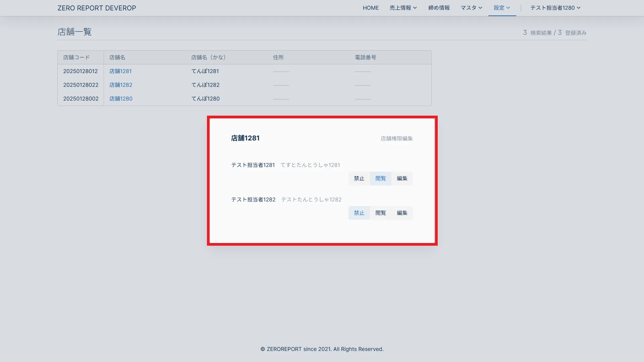Set テスト担当者1282 permission to 禁止

pyautogui.click(x=359, y=213)
